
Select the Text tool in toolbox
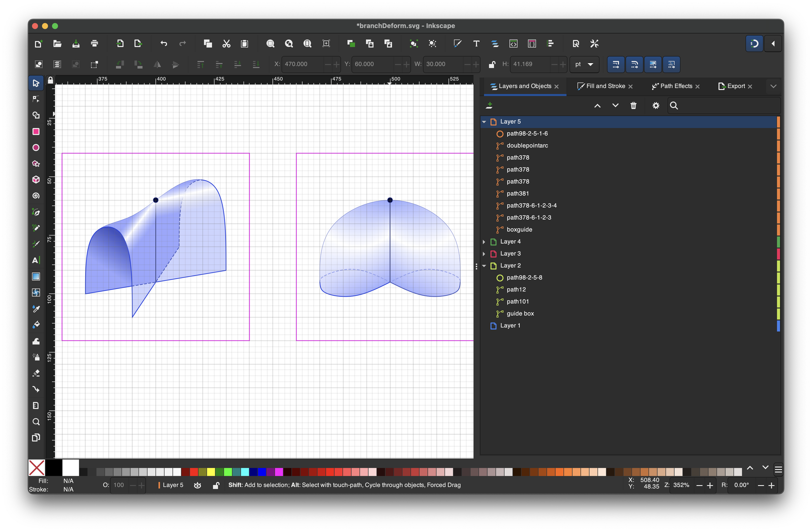[36, 260]
